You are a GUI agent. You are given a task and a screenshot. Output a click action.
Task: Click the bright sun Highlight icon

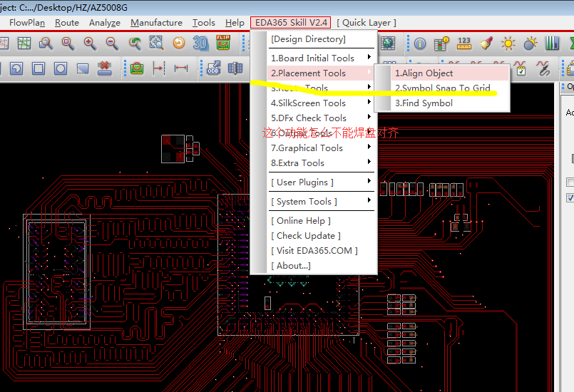[508, 43]
